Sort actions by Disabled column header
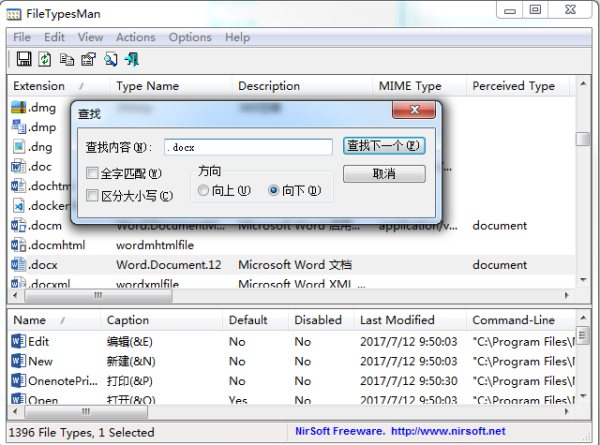This screenshot has width=600, height=445. [x=321, y=320]
